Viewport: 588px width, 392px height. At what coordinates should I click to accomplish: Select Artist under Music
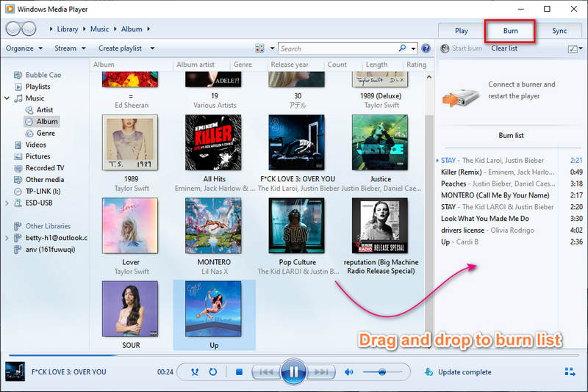click(45, 109)
